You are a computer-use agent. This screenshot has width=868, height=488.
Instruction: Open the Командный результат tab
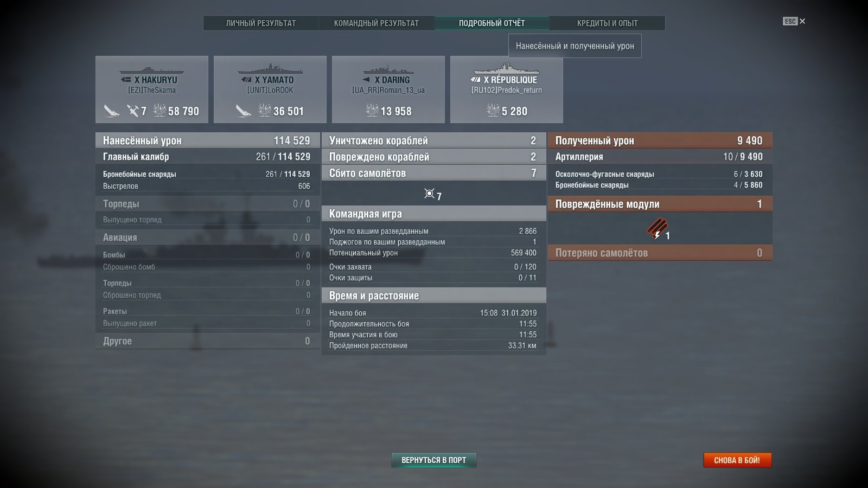coord(376,23)
